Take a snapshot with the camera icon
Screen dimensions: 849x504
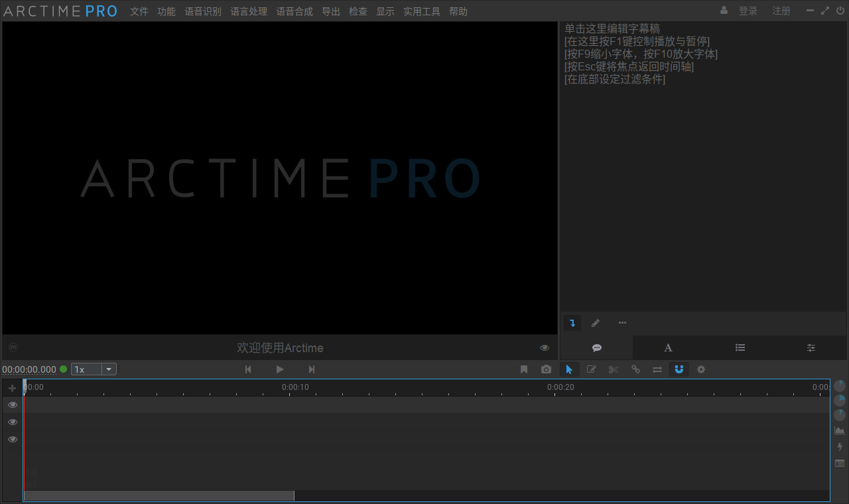[x=546, y=369]
